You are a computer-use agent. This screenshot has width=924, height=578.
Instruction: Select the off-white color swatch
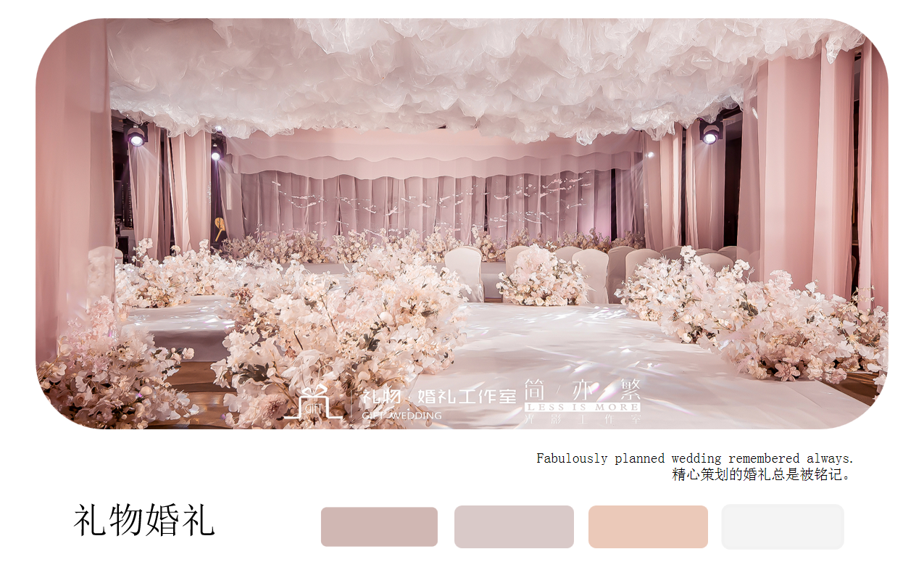point(783,527)
